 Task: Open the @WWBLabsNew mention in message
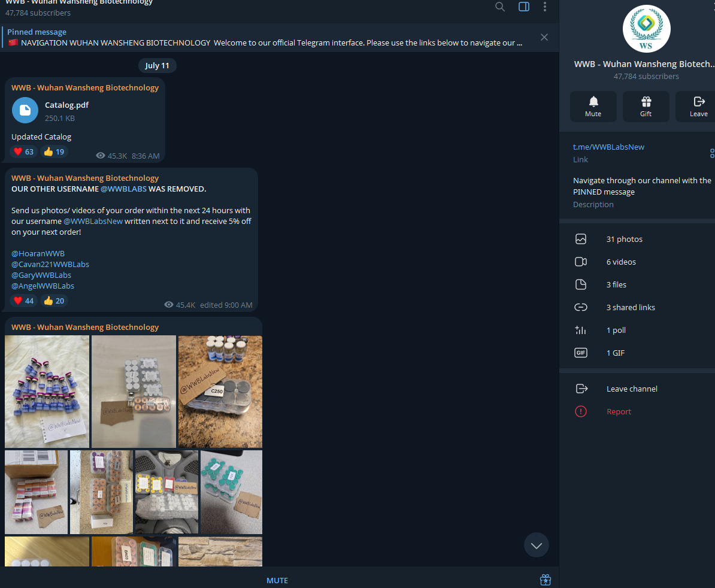pyautogui.click(x=93, y=221)
